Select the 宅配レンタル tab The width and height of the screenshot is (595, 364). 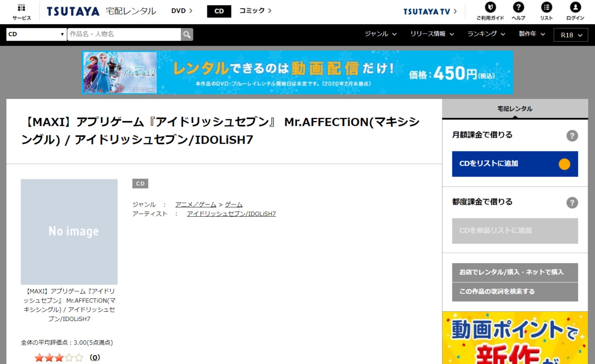point(515,109)
